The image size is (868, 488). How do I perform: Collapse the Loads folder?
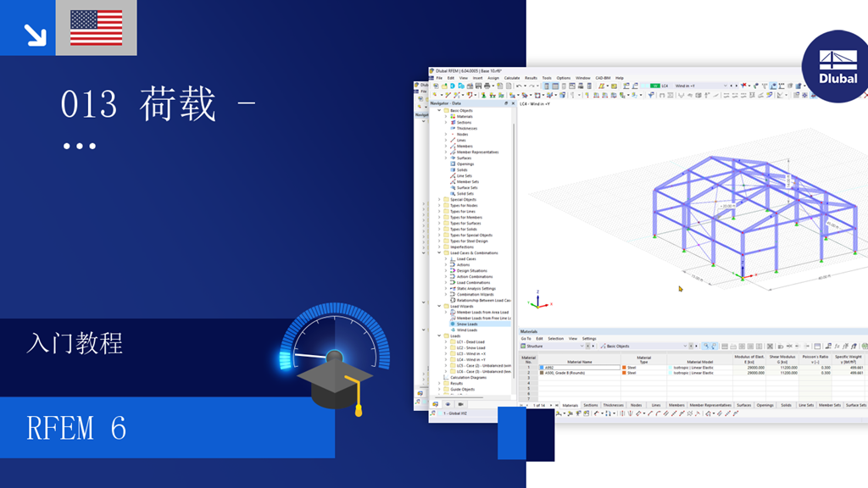pos(440,335)
